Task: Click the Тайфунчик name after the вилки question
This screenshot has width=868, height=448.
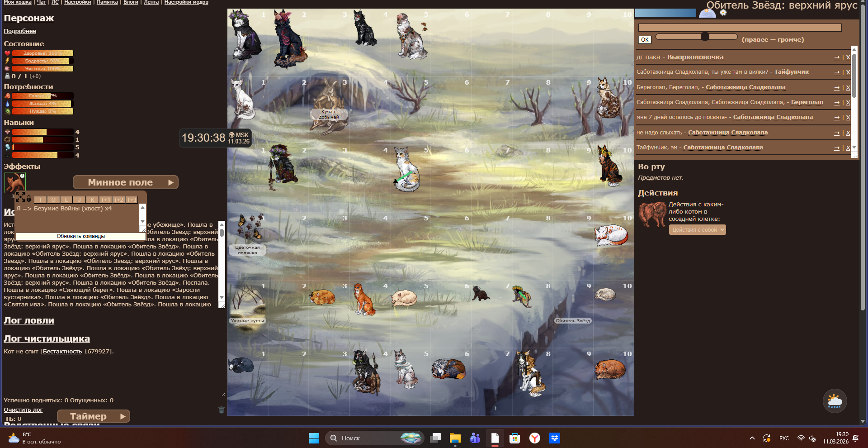Action: pos(792,72)
